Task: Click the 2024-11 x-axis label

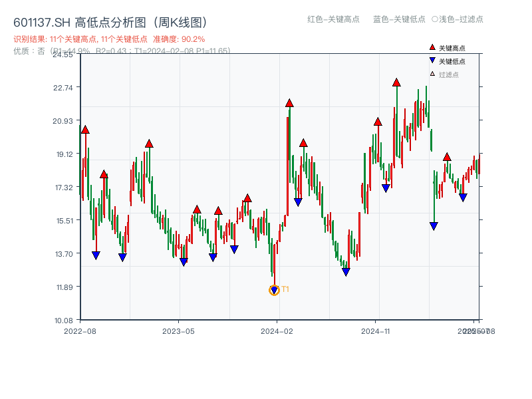Action: point(376,331)
